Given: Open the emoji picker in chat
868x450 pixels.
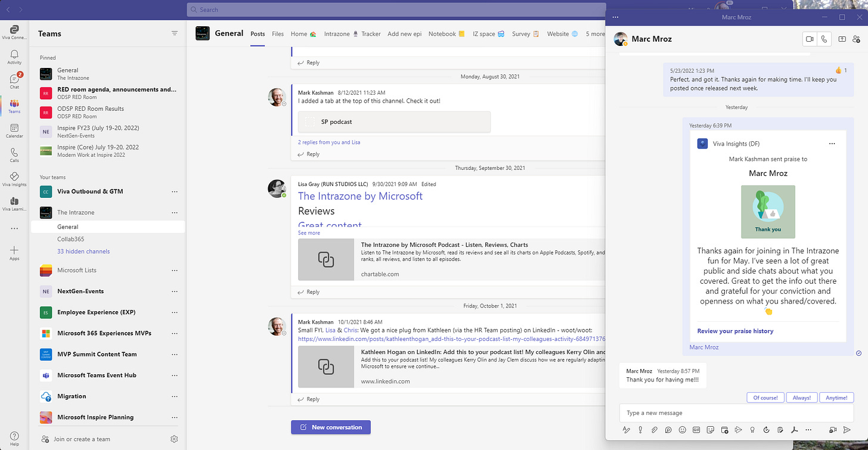Looking at the screenshot, I should (x=682, y=430).
